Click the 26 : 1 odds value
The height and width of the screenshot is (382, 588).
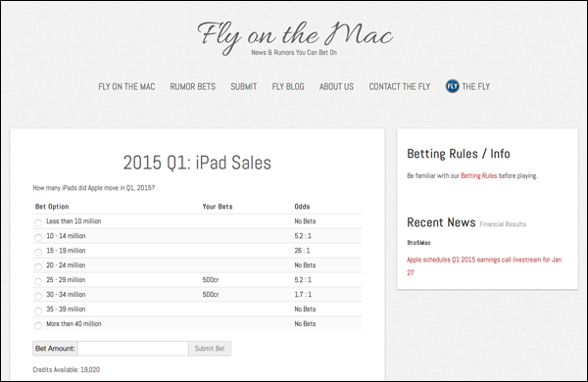(302, 251)
